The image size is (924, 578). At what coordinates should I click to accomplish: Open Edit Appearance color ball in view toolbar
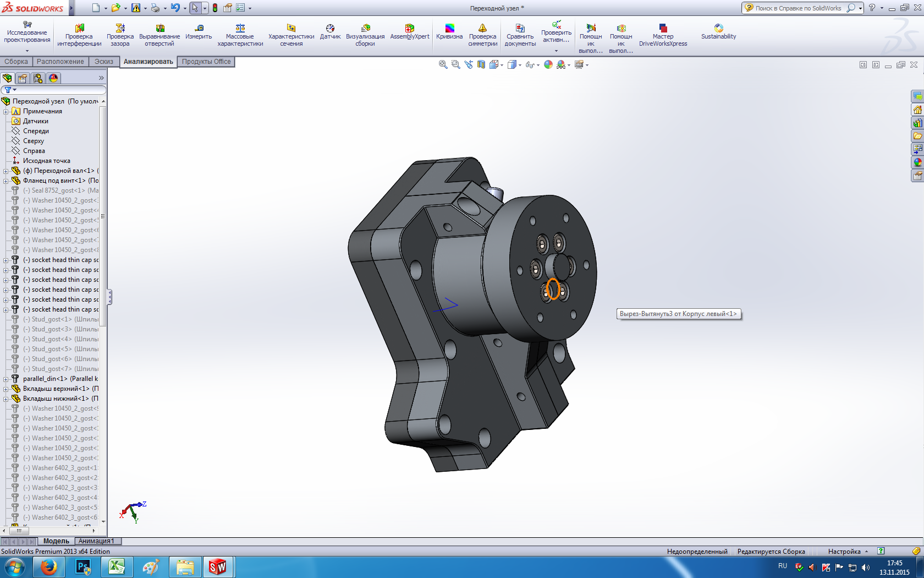[548, 64]
